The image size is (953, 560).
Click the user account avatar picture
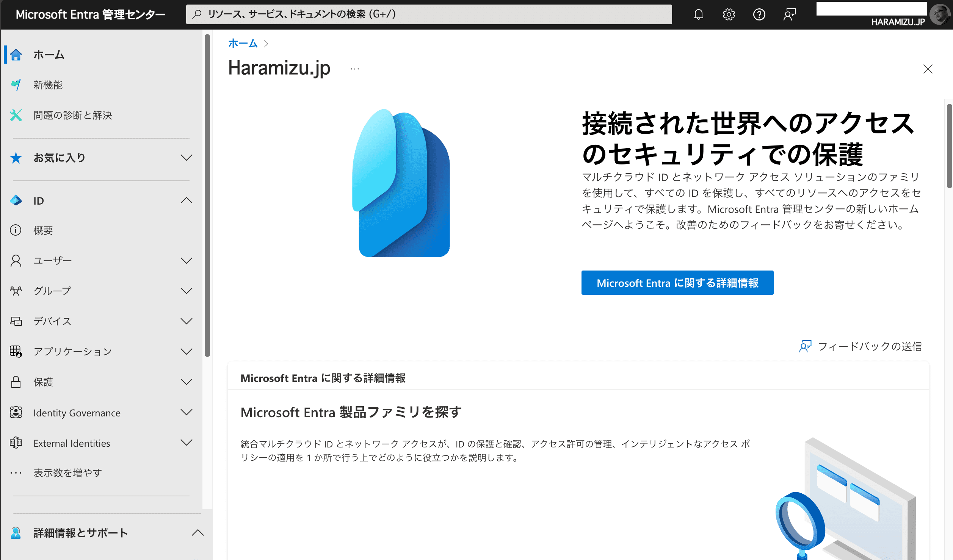point(939,15)
